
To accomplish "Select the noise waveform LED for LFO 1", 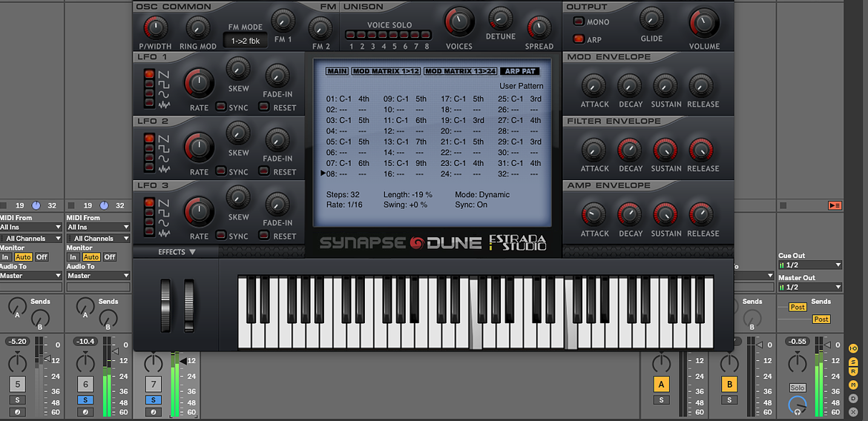I will pos(149,103).
